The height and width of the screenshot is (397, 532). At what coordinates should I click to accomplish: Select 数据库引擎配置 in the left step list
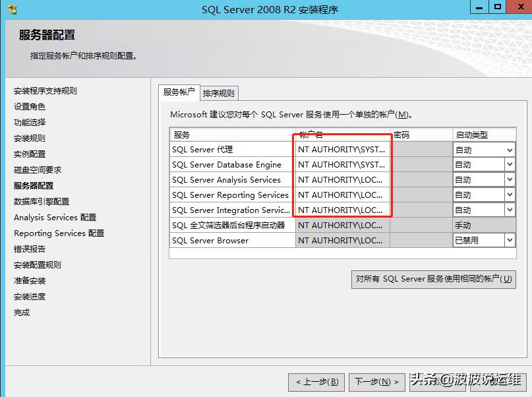coord(41,201)
